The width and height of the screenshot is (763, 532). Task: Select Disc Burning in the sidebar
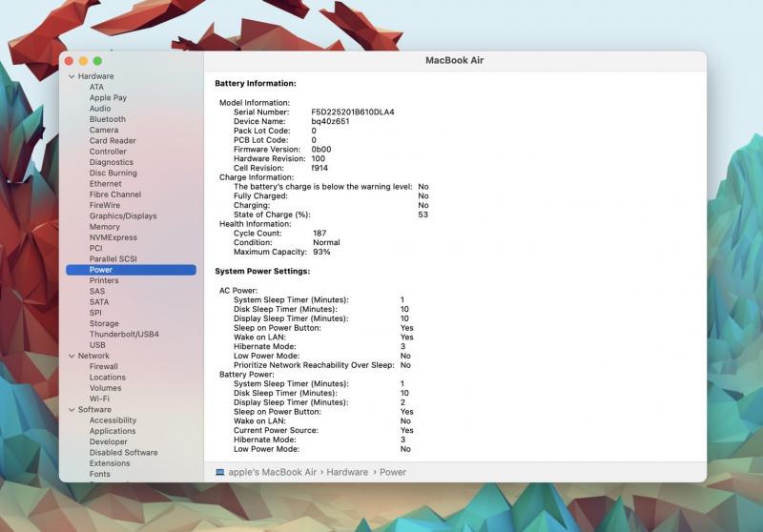pos(113,173)
